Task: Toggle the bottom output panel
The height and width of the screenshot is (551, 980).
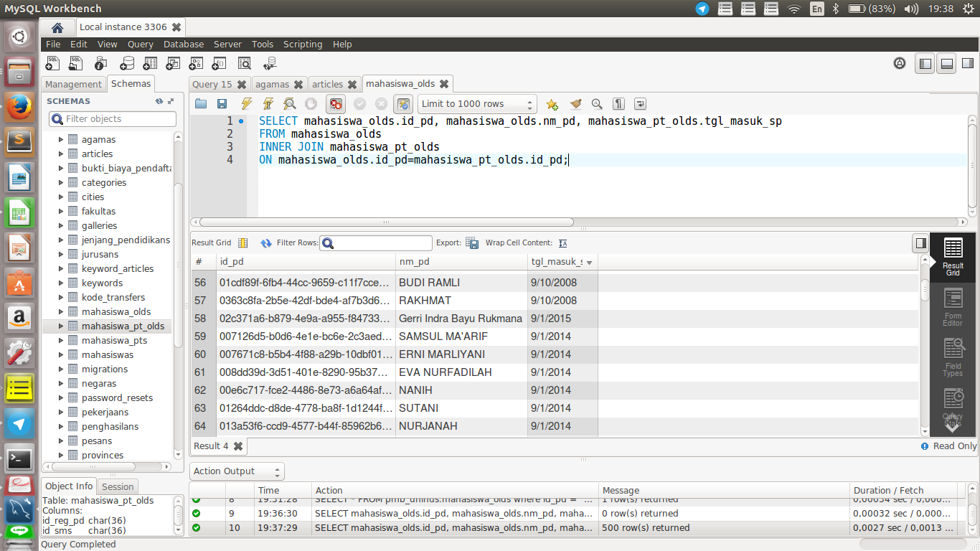Action: pos(947,64)
